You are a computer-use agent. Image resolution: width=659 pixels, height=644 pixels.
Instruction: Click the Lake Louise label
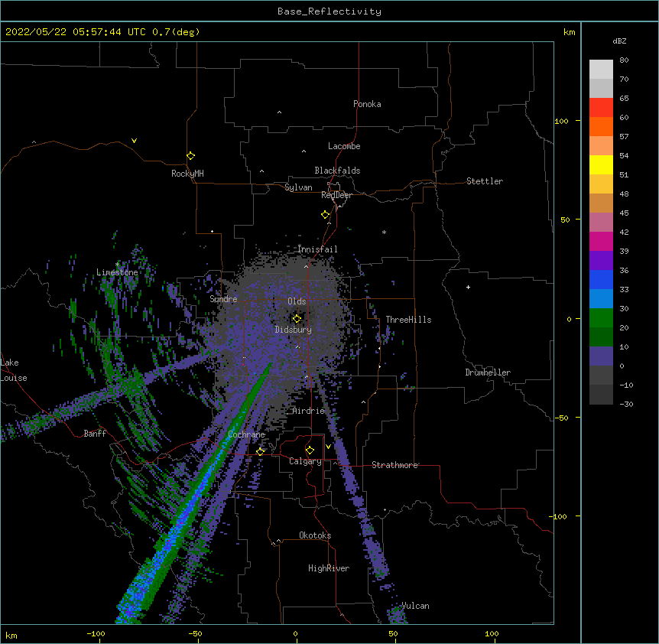[14, 370]
